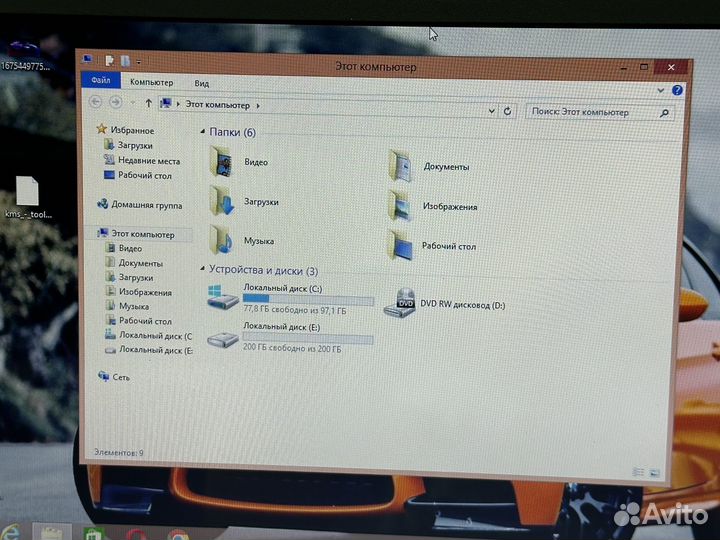This screenshot has height=540, width=720.
Task: Click the Back navigation arrow
Action: [96, 101]
